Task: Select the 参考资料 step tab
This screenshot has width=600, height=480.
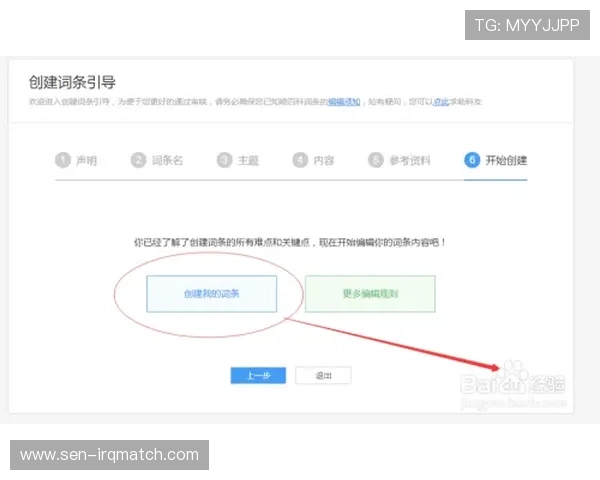Action: [399, 160]
